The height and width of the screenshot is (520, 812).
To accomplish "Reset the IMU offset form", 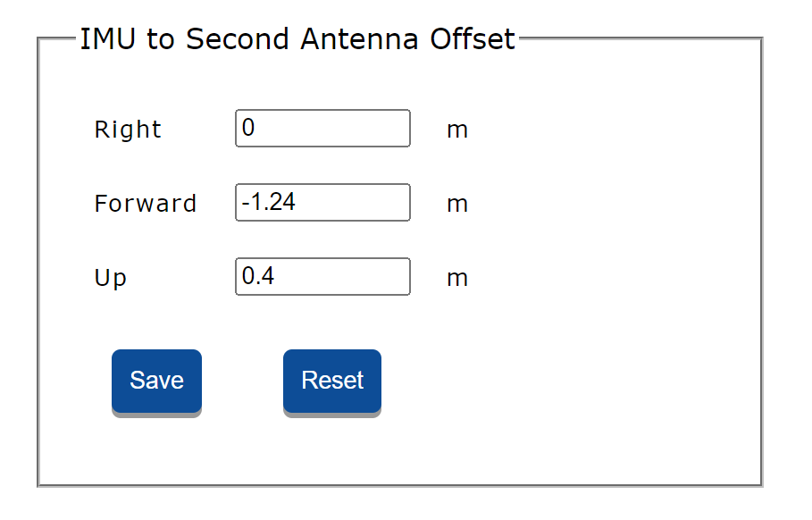I will pyautogui.click(x=331, y=380).
